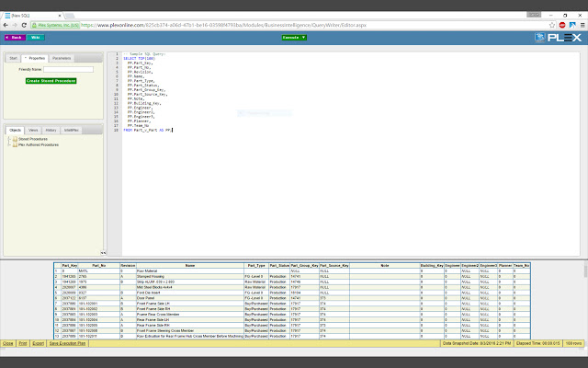Click the Friendly Name input field
This screenshot has width=588, height=368.
point(69,69)
